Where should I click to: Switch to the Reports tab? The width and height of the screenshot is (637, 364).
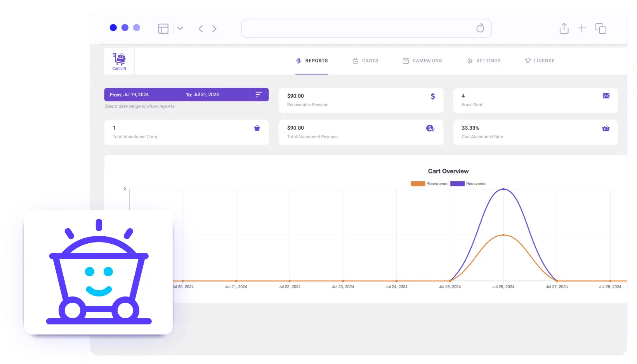coord(312,61)
